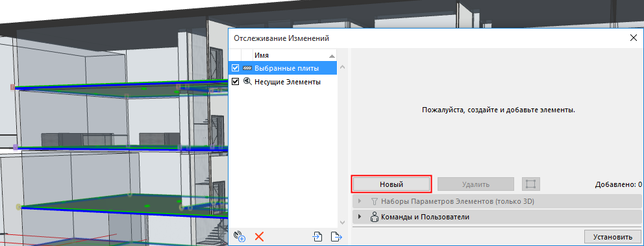The image size is (644, 246).
Task: Click the Установить button
Action: coord(612,237)
